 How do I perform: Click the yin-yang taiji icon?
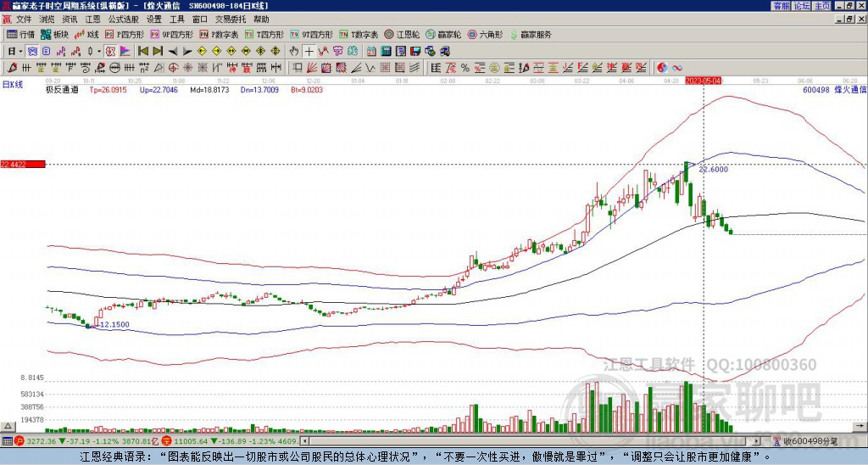pyautogui.click(x=662, y=68)
